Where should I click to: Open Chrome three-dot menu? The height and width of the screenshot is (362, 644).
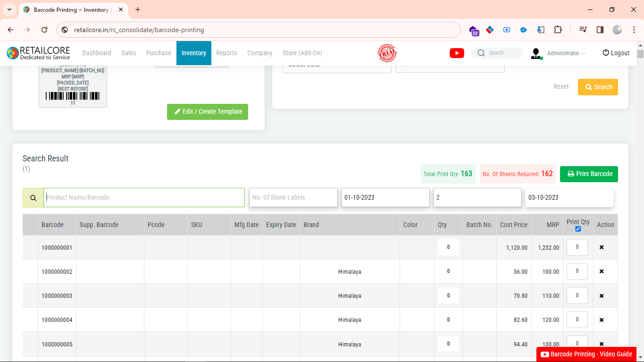click(x=633, y=30)
